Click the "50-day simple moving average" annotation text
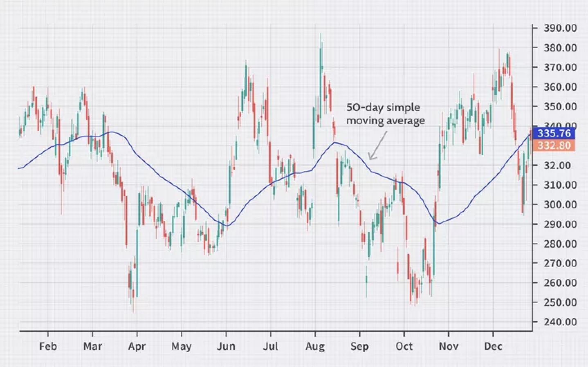The height and width of the screenshot is (367, 588). coord(385,114)
